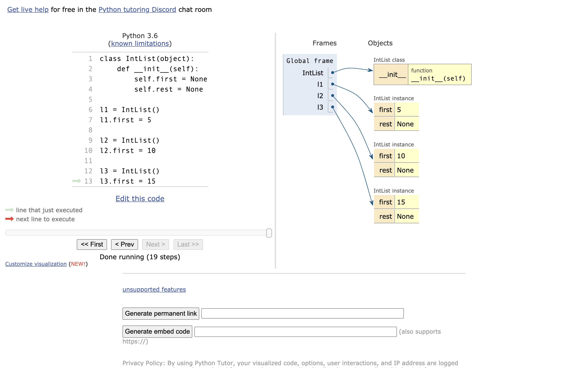Click code line 2 'def __init__(self):'
This screenshot has height=368, width=588.
tap(158, 69)
